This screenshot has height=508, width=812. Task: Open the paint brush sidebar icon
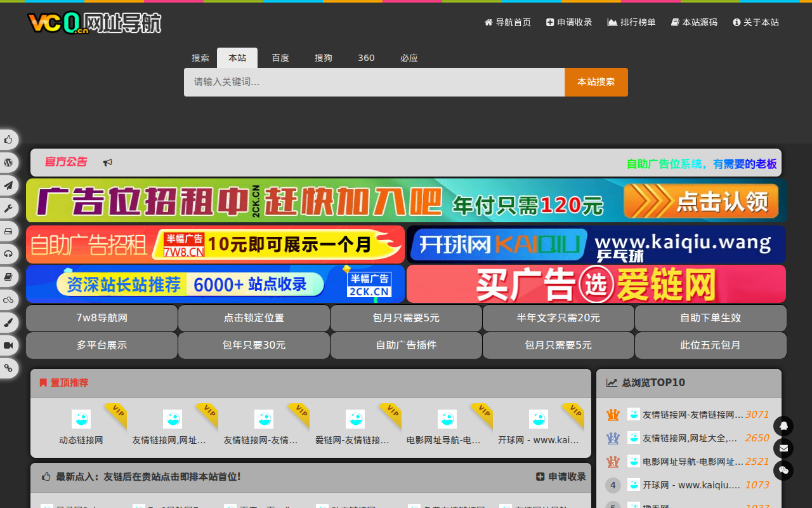tap(8, 323)
